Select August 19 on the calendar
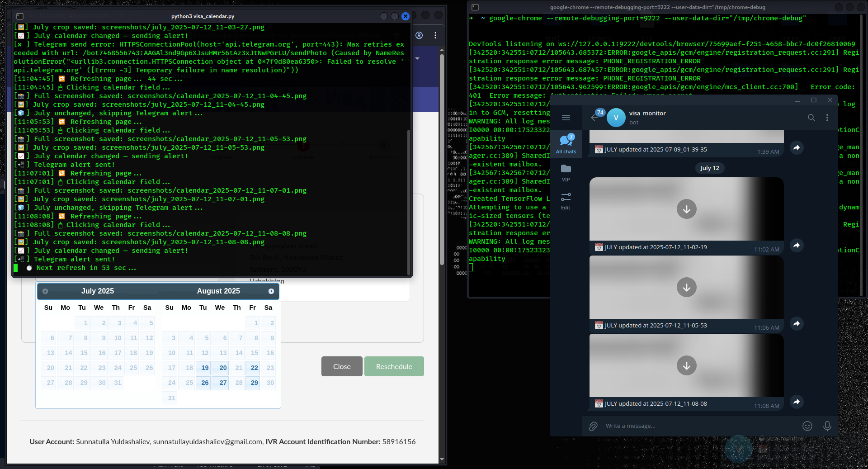 [x=205, y=368]
